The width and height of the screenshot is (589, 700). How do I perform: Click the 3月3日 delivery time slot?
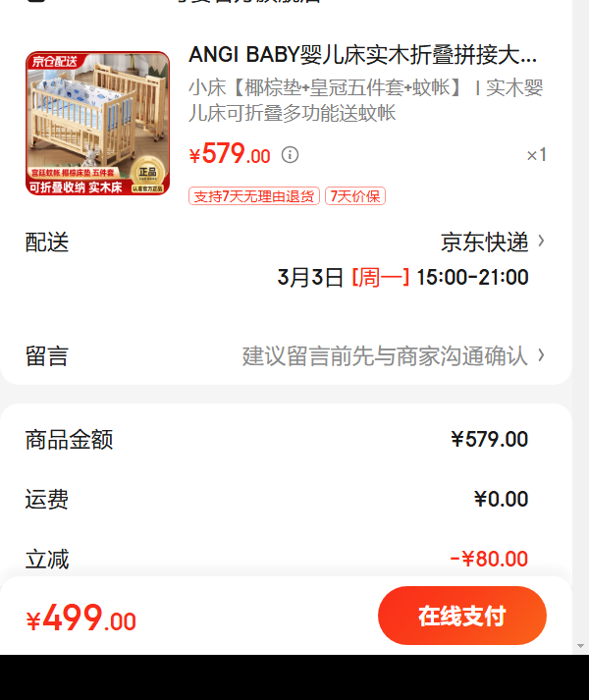coord(402,277)
